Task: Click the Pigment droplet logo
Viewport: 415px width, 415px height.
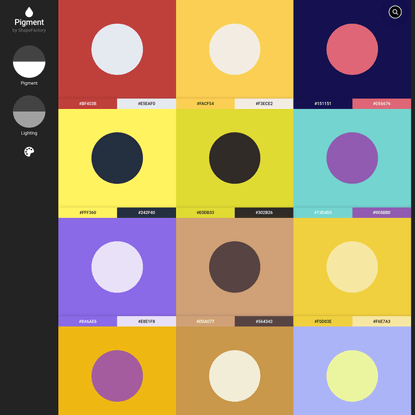Action: click(x=29, y=12)
